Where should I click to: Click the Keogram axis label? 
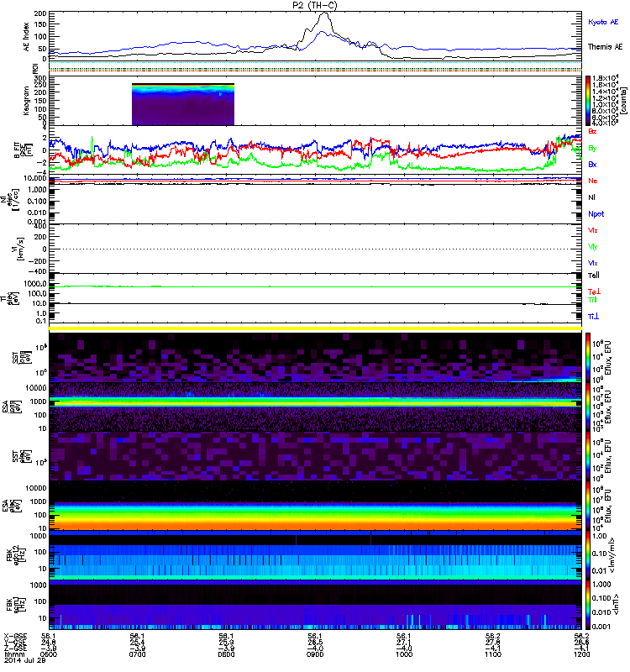26,100
